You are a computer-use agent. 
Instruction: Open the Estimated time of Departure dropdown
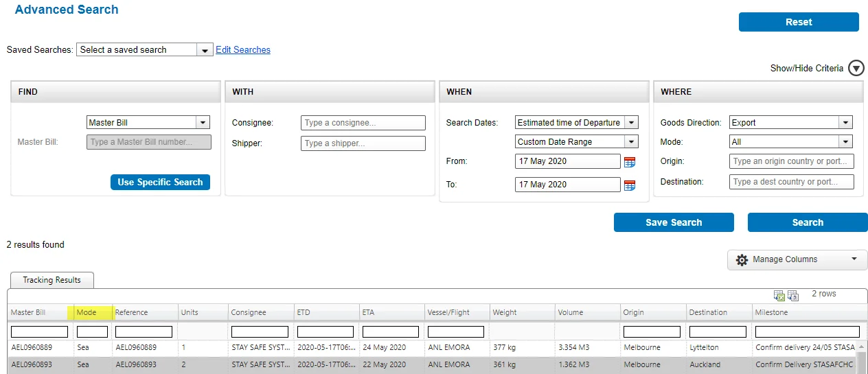coord(577,123)
